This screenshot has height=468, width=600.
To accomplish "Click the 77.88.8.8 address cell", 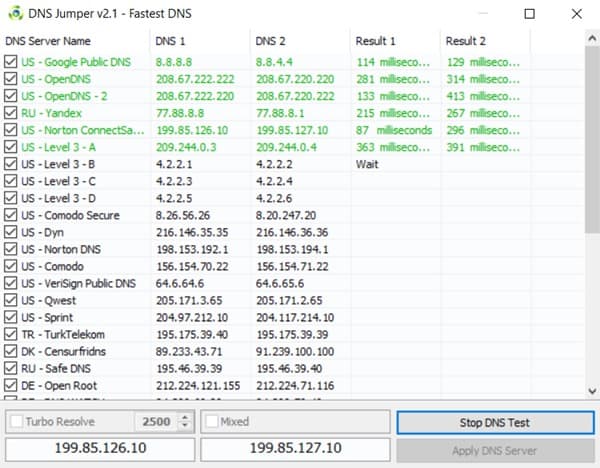I will 179,113.
